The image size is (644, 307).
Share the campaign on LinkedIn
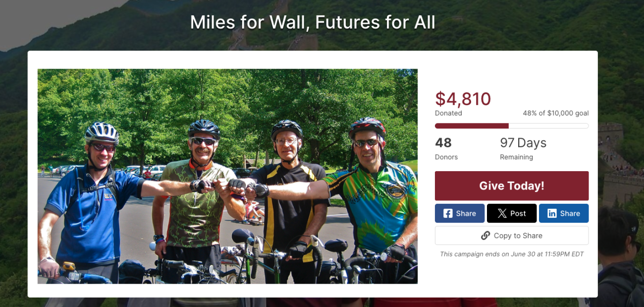click(564, 213)
